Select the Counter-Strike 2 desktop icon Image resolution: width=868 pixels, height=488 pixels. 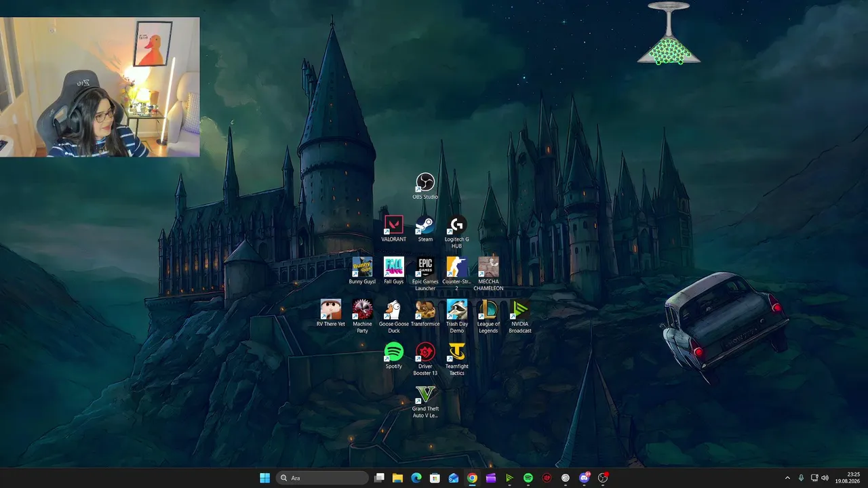pos(457,274)
